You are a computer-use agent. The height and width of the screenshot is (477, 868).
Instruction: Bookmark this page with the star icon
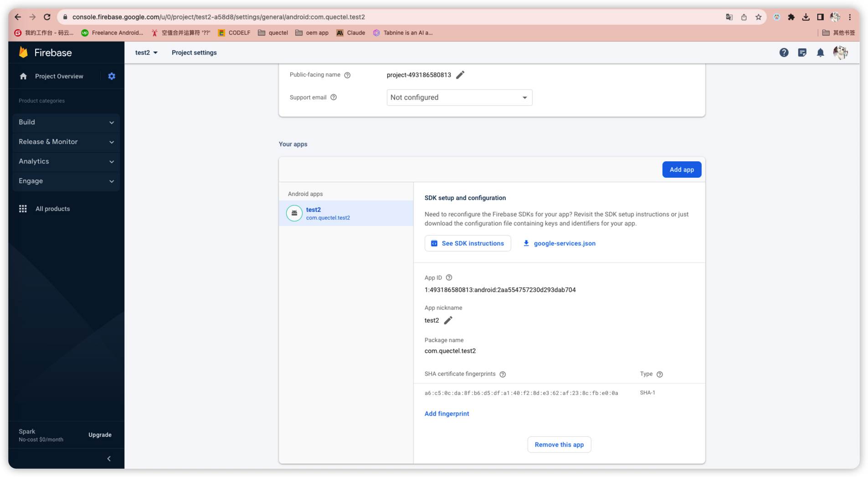[758, 17]
